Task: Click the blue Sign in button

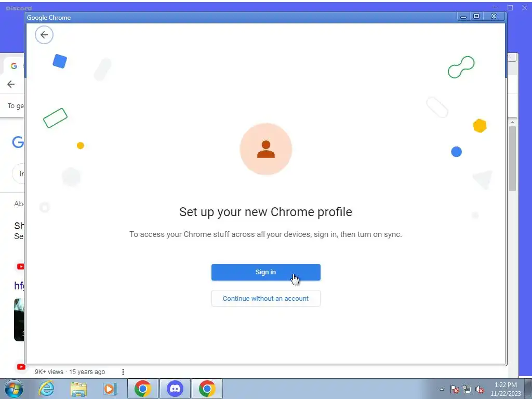Action: [265, 272]
